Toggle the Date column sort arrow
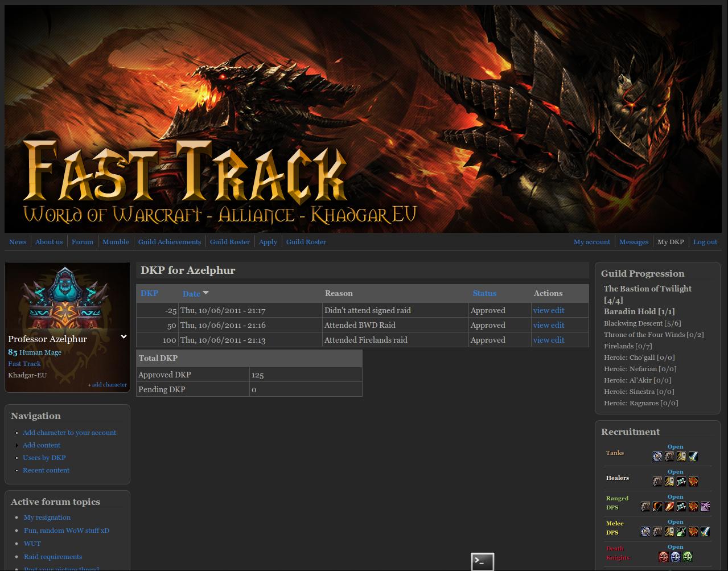This screenshot has height=571, width=728. point(205,293)
